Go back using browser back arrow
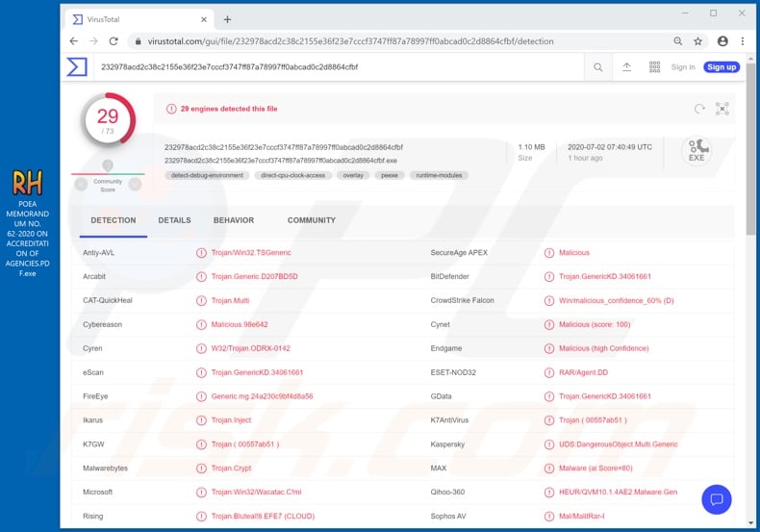The image size is (760, 532). (x=74, y=41)
